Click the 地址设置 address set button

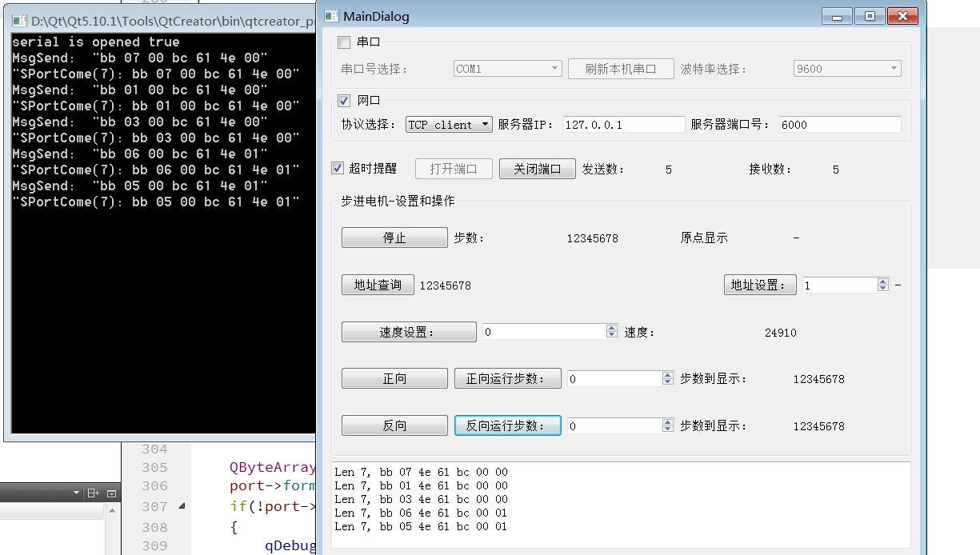click(760, 285)
